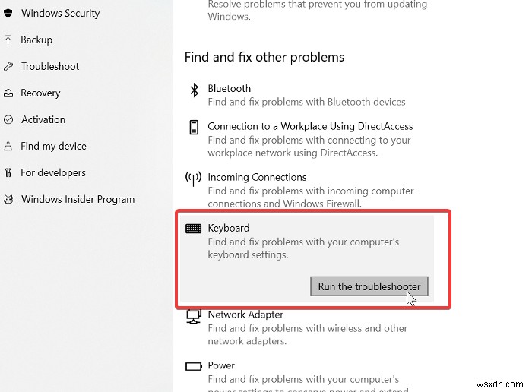Click the DirectAccess workplace connection icon

pos(194,127)
